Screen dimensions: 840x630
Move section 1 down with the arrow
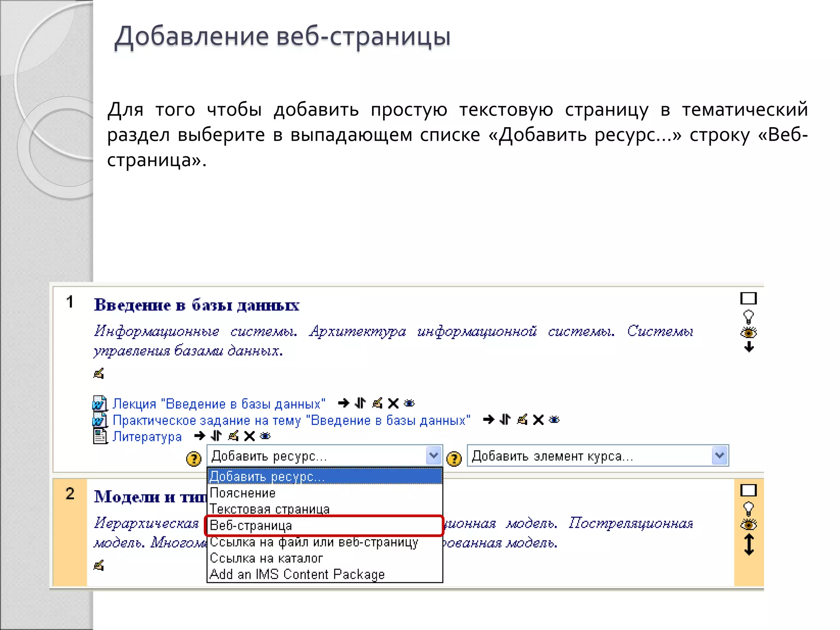tap(749, 347)
